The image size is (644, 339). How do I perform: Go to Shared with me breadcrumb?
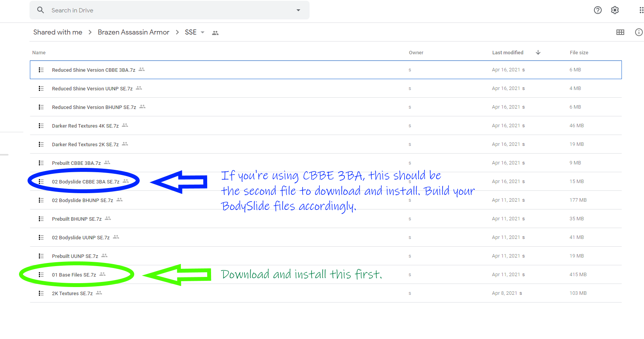pyautogui.click(x=58, y=32)
